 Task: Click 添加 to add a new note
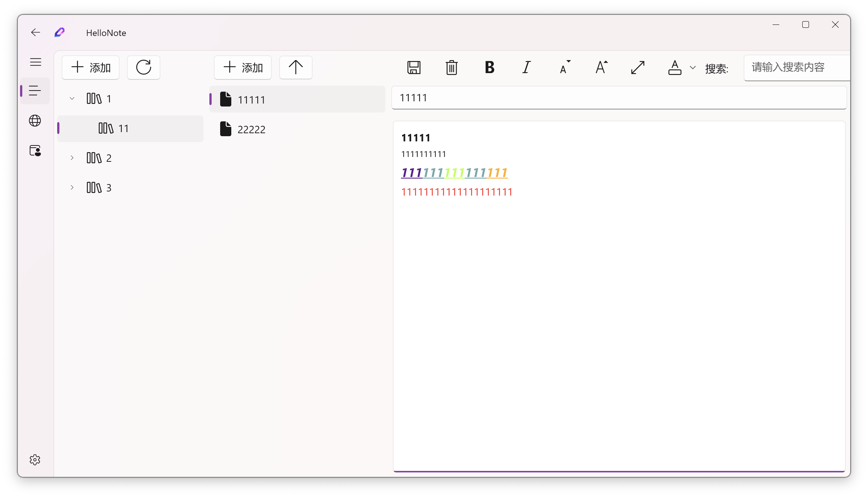[x=242, y=67]
